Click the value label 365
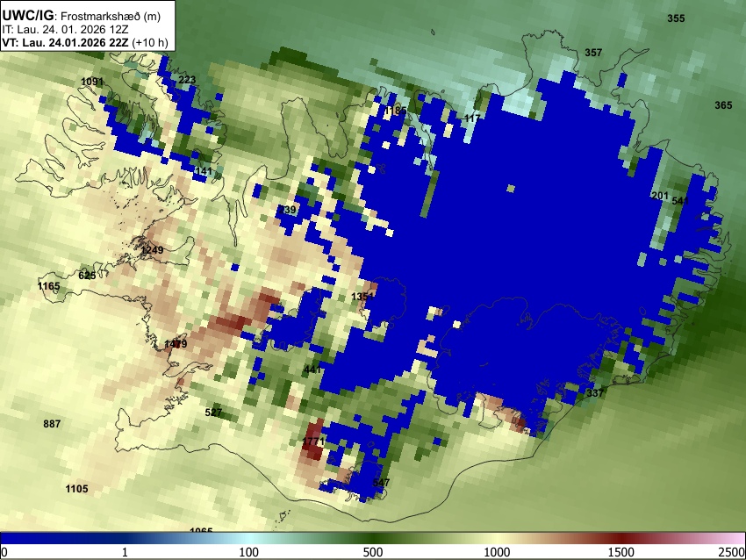Image resolution: width=746 pixels, height=560 pixels. [x=723, y=105]
